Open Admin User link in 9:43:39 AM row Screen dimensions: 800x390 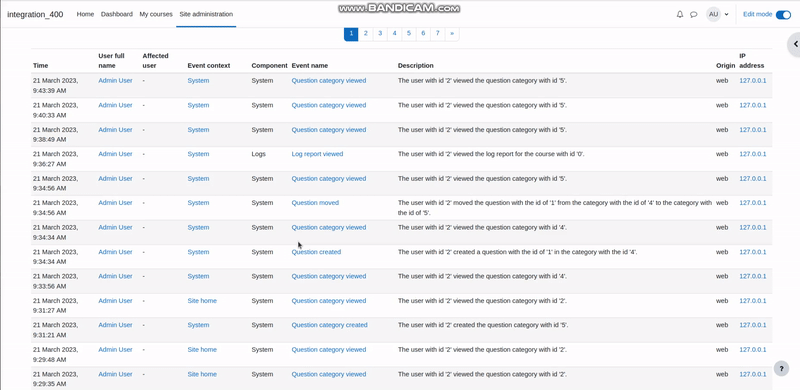click(115, 81)
